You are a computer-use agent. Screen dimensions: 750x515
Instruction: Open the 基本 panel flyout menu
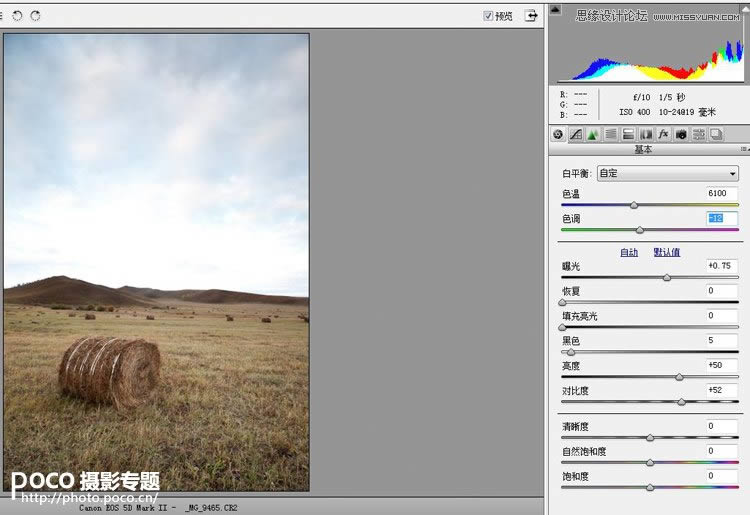(742, 150)
